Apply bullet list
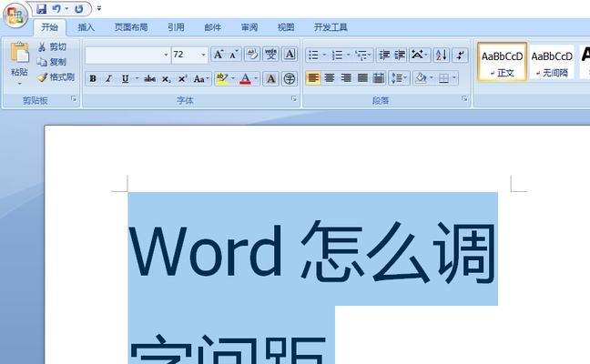590x364 pixels. 313,56
